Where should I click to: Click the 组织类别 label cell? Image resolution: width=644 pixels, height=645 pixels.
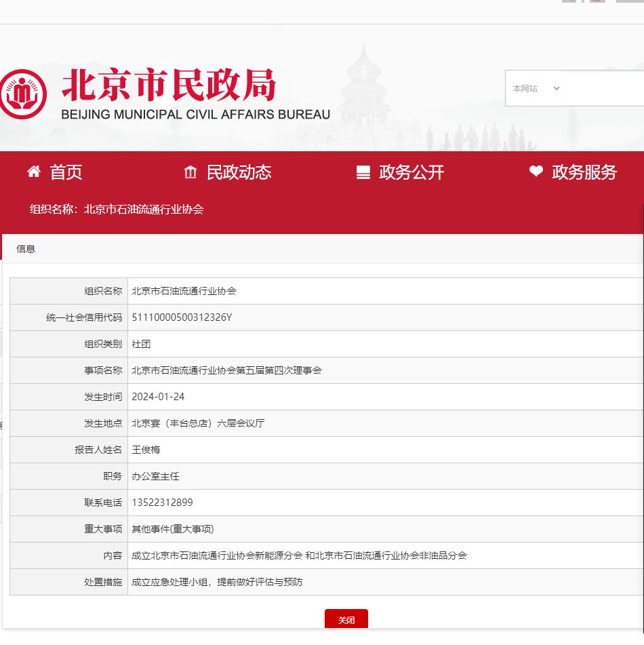pos(68,344)
